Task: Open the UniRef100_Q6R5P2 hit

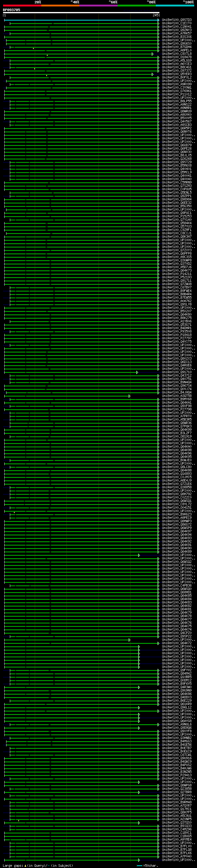Action: pos(177,128)
